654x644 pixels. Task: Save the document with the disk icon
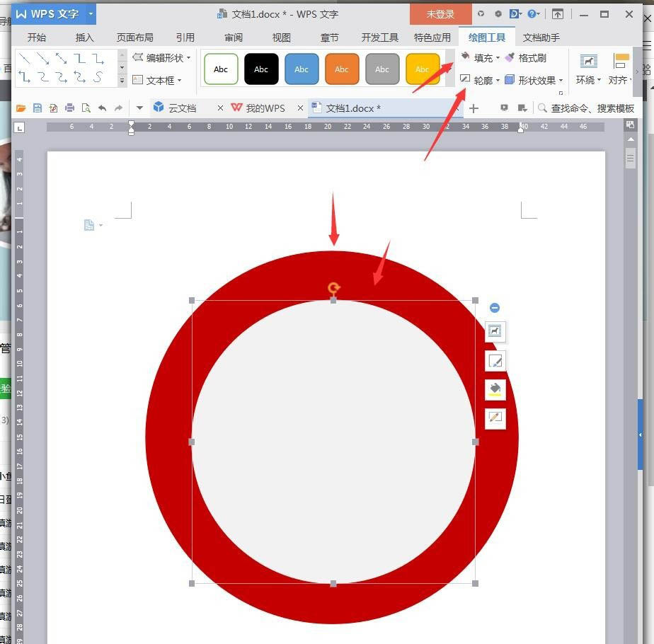pos(37,108)
